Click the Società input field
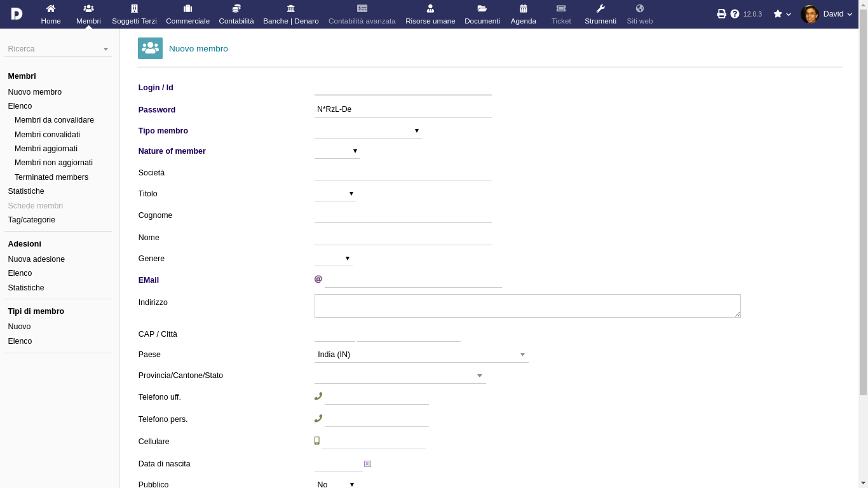 (x=403, y=172)
